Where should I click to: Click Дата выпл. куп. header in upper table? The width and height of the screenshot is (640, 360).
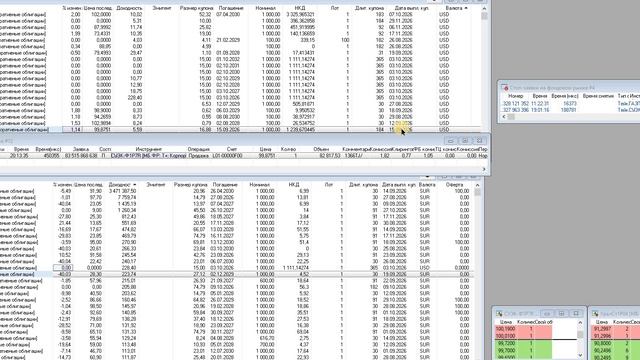pyautogui.click(x=412, y=8)
